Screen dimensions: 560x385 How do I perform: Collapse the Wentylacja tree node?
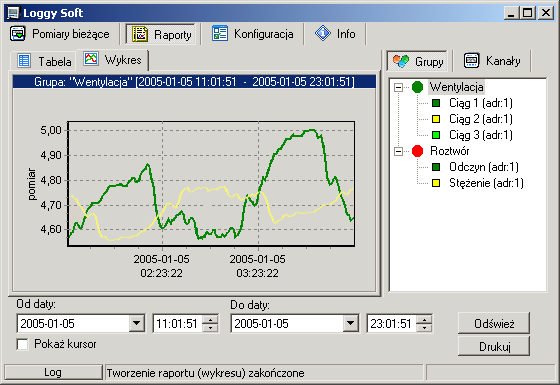(398, 87)
